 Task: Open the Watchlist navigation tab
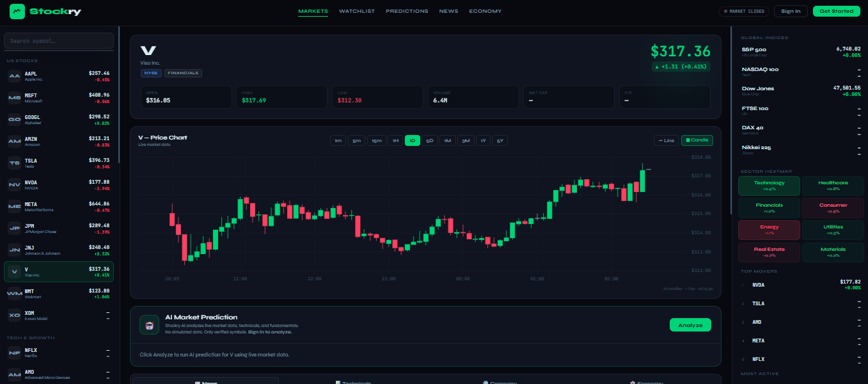pyautogui.click(x=356, y=11)
